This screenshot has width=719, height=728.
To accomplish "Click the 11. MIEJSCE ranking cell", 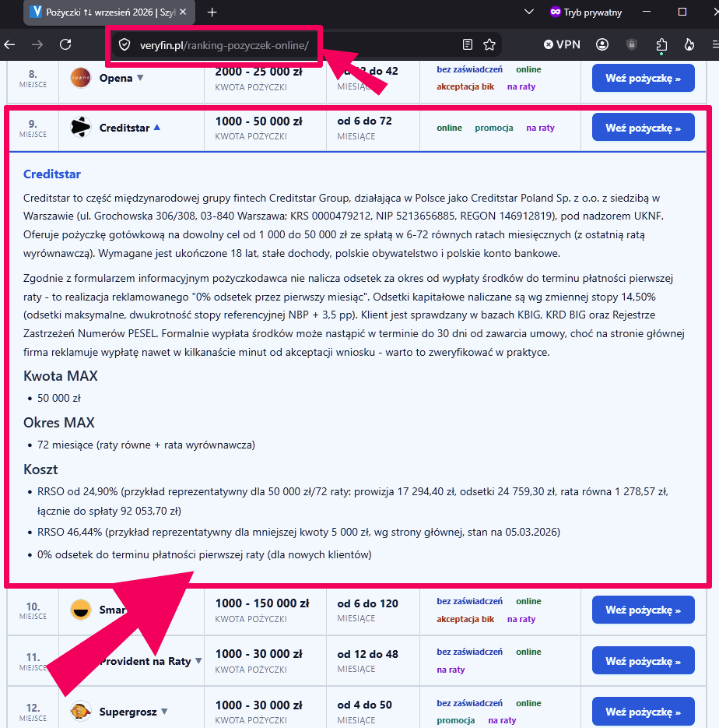I will [x=33, y=661].
